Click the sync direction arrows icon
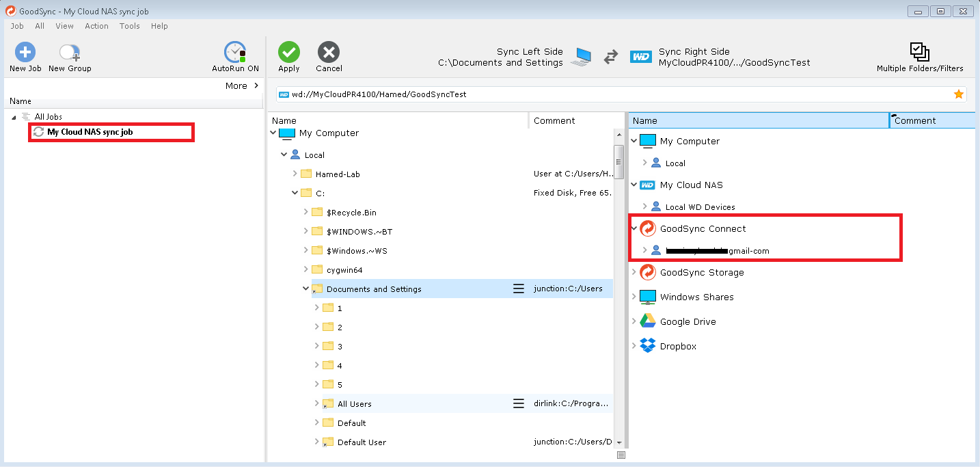This screenshot has width=980, height=467. tap(612, 57)
